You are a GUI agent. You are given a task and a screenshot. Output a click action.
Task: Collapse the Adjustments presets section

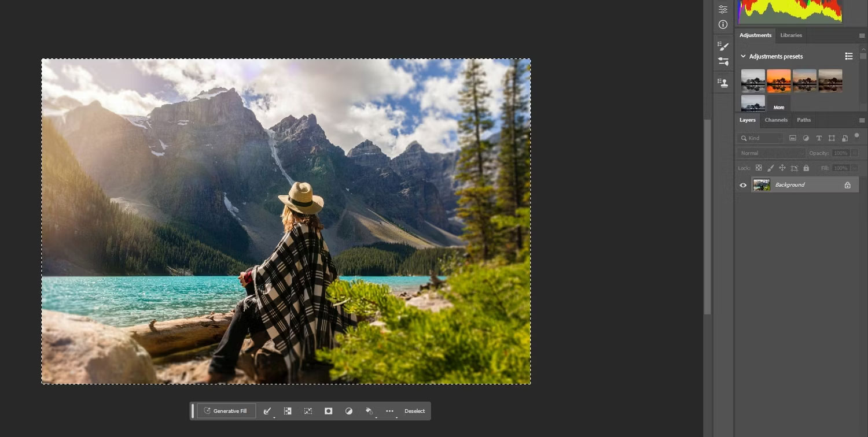pos(743,56)
